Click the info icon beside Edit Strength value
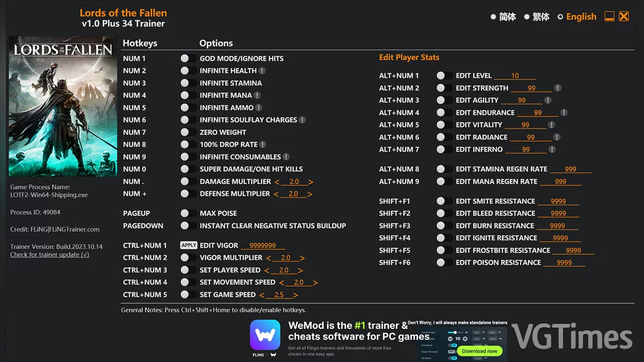 coord(558,88)
